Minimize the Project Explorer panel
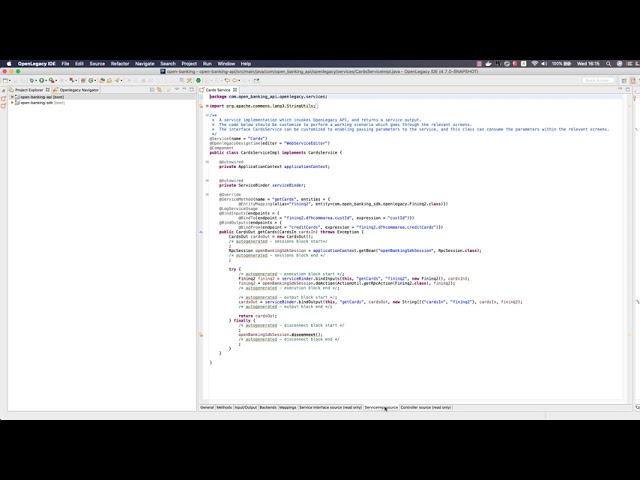Image resolution: width=640 pixels, height=480 pixels. [184, 89]
